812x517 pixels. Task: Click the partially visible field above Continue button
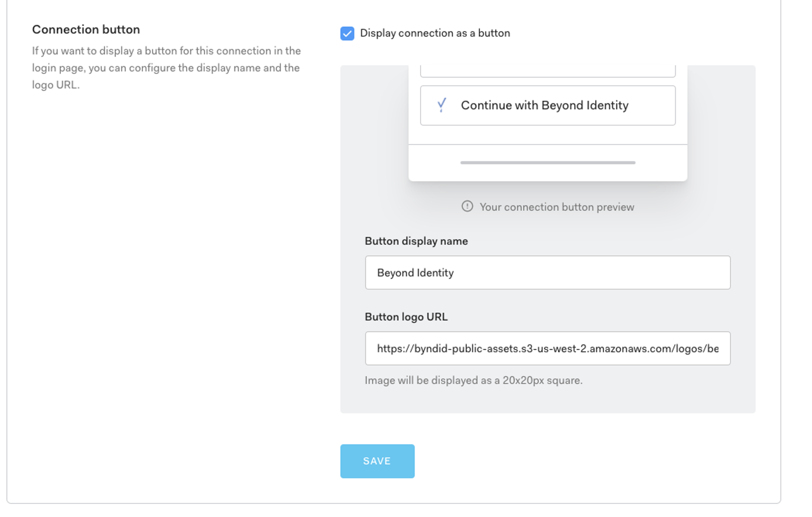coord(547,71)
